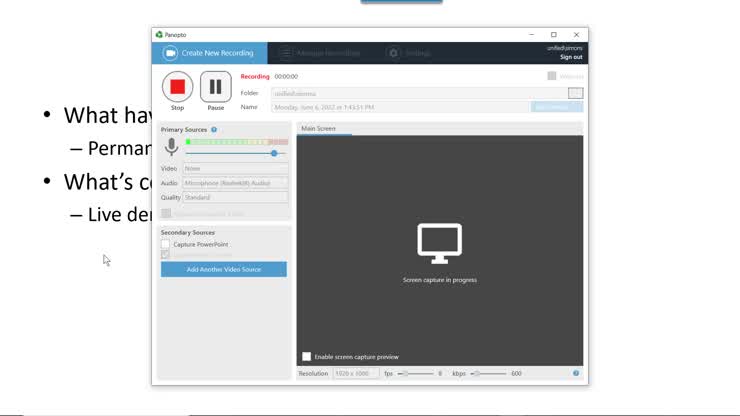The image size is (740, 416).
Task: Open the Primary Sources help icon
Action: point(214,130)
